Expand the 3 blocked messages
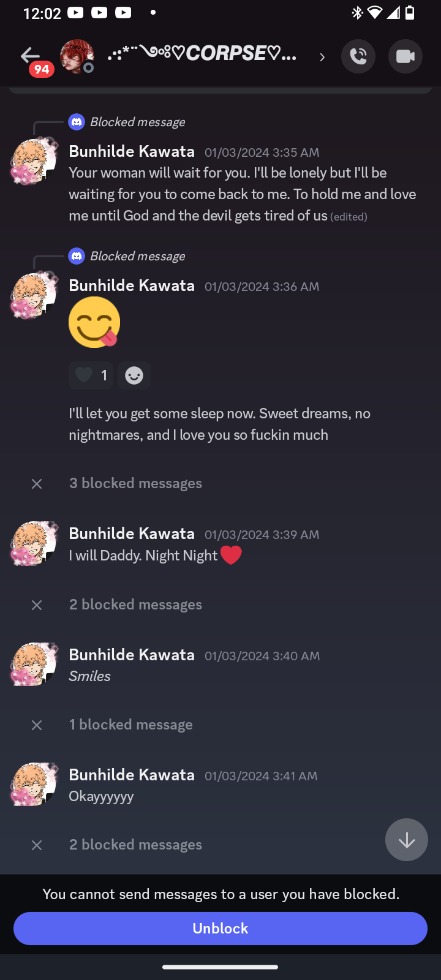The width and height of the screenshot is (441, 980). point(135,483)
